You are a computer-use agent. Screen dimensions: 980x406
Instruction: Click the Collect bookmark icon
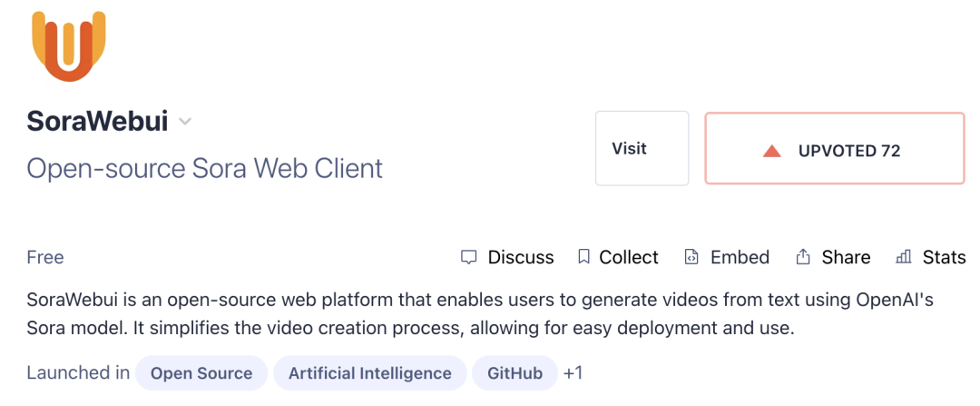point(583,257)
